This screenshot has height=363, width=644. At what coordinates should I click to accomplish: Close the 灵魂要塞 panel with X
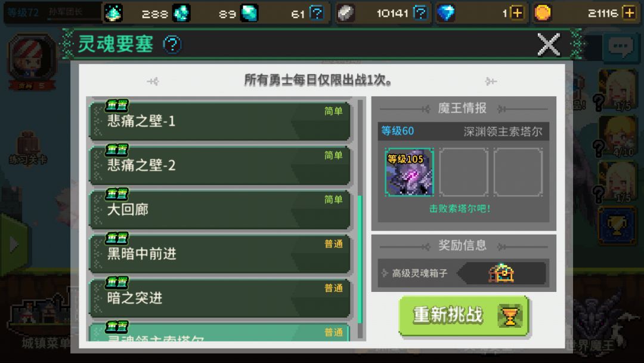point(549,44)
